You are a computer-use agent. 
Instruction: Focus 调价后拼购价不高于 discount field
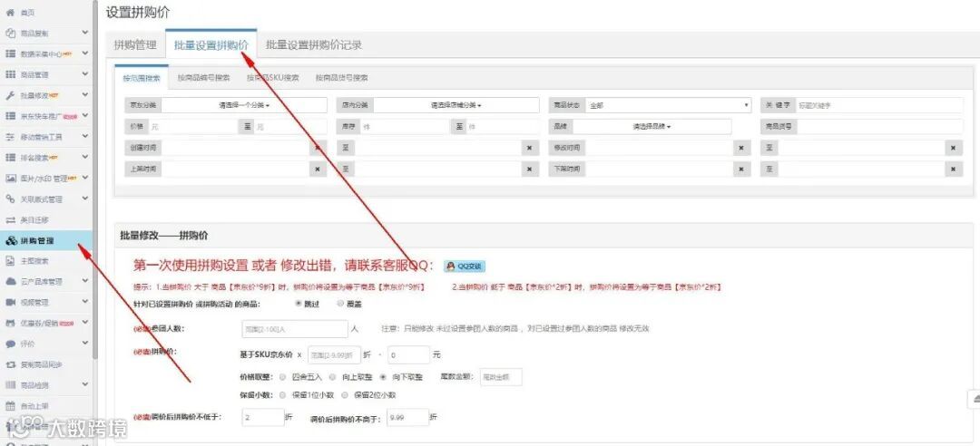[407, 417]
